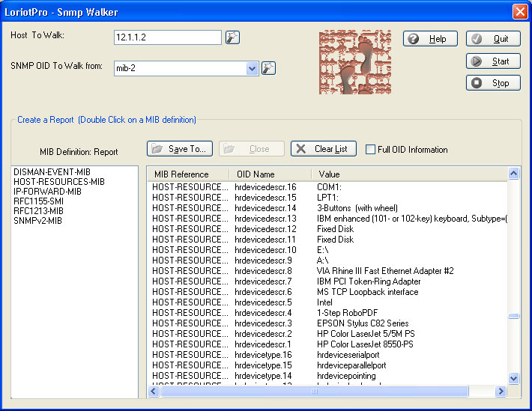This screenshot has height=411, width=532.
Task: Click the Host To Walk input field
Action: click(167, 37)
